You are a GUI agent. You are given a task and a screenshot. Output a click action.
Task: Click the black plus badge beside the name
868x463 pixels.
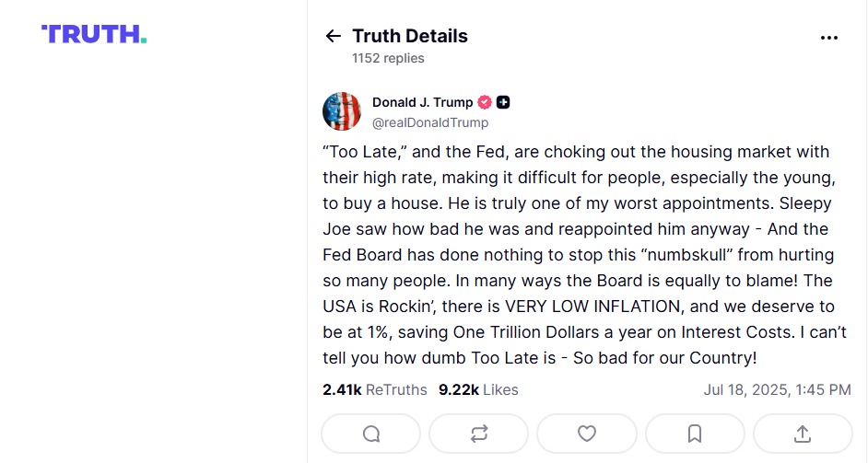coord(503,102)
